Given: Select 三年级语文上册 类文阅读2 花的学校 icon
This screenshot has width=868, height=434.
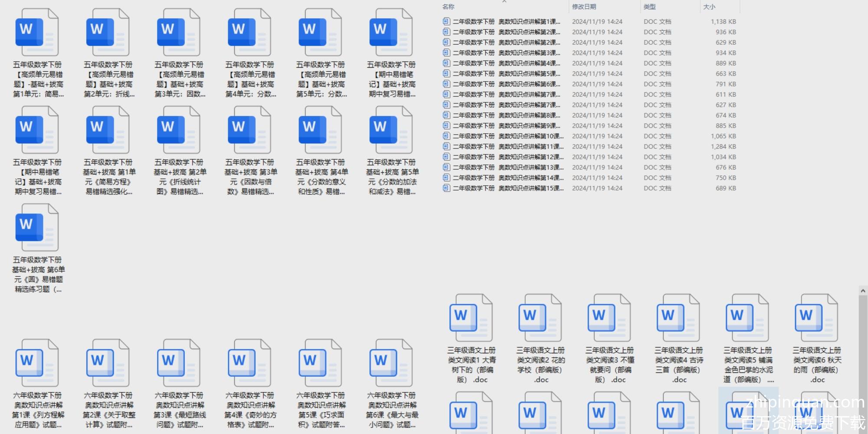Looking at the screenshot, I should click(540, 318).
